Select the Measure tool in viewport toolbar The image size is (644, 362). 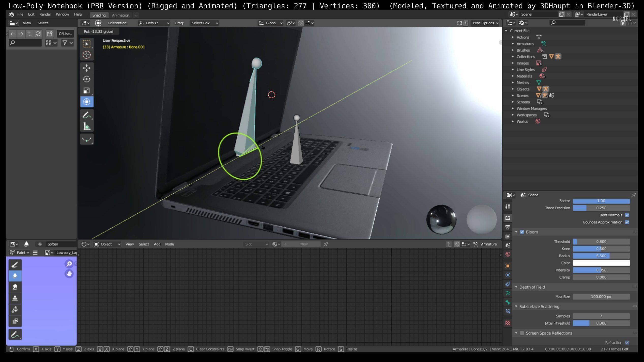87,126
